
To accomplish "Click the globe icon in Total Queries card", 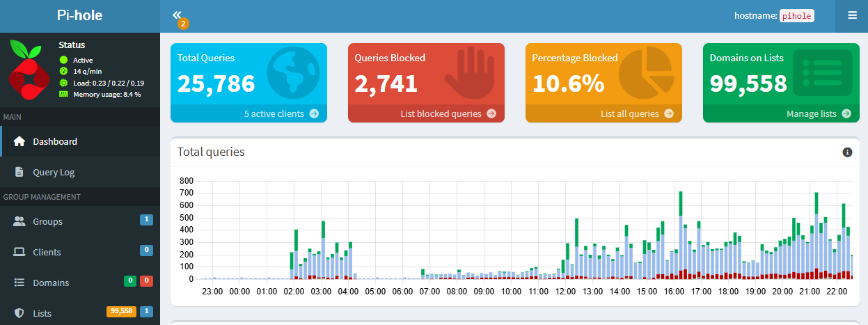I will tap(292, 74).
